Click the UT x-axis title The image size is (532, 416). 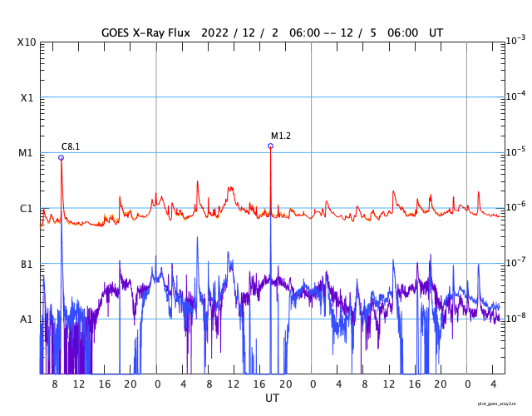(x=272, y=398)
